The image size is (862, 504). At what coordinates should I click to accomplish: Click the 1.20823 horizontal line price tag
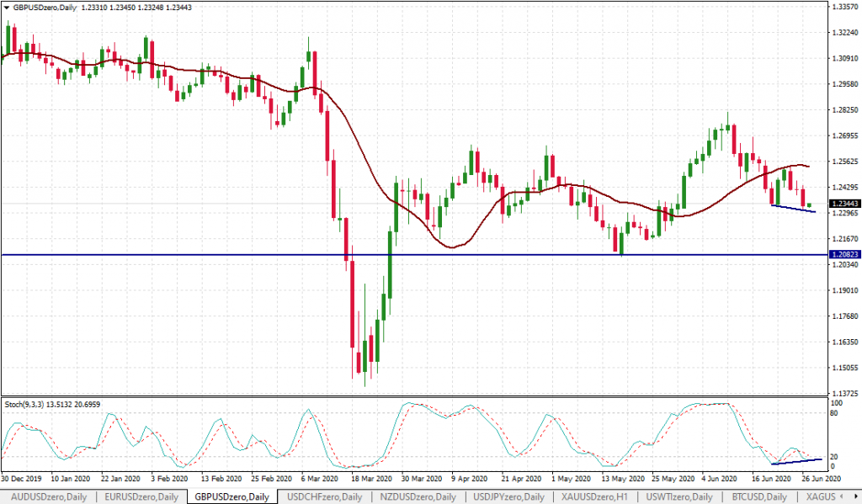(x=843, y=254)
